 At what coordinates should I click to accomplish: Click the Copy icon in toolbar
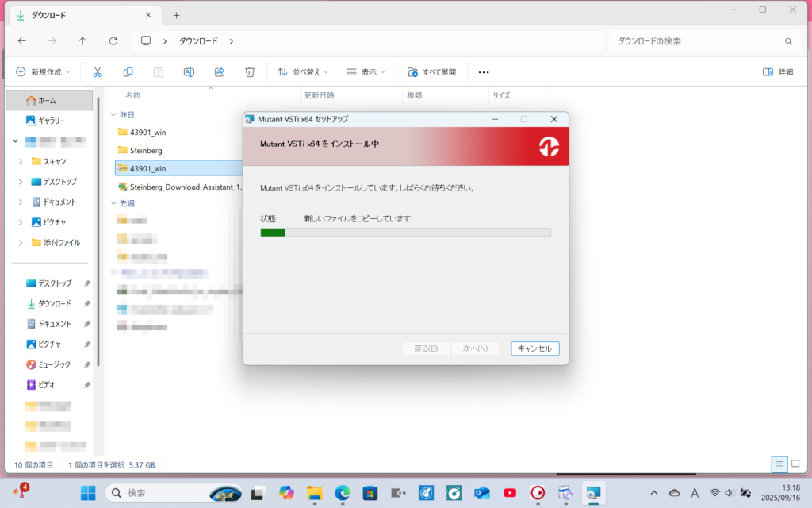coord(128,72)
